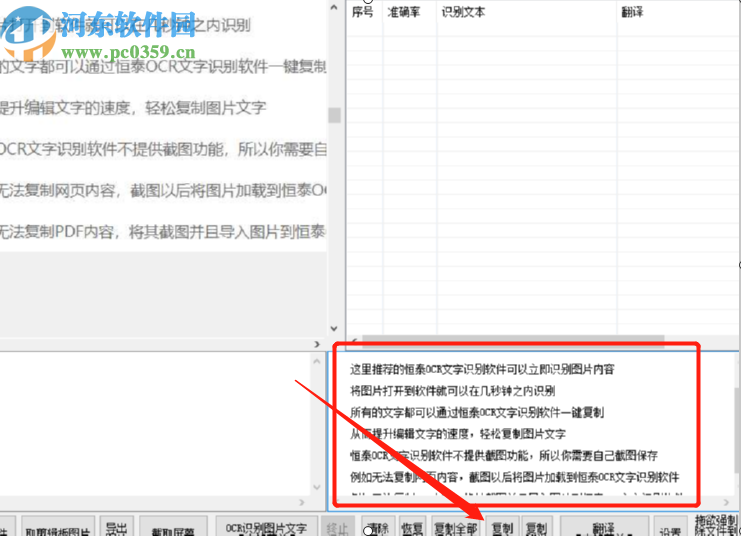This screenshot has height=536, width=741.
Task: Click recognized line starting 例如无法复制
Action: coord(515,477)
